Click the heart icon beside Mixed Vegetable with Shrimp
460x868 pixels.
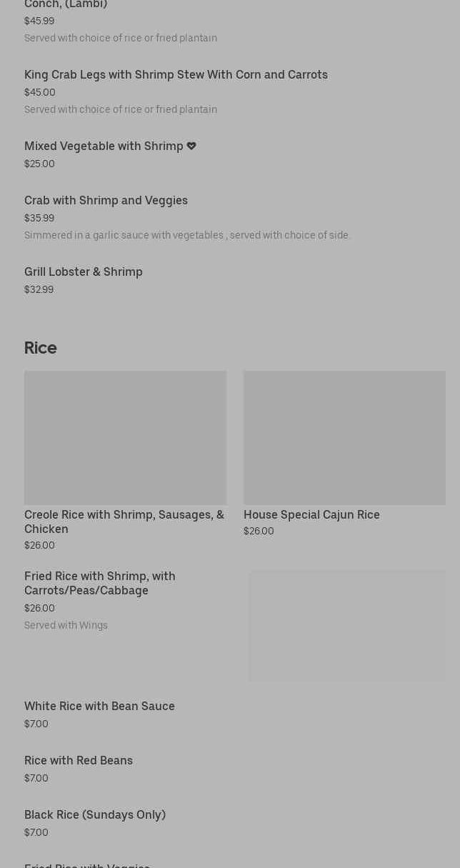click(191, 146)
